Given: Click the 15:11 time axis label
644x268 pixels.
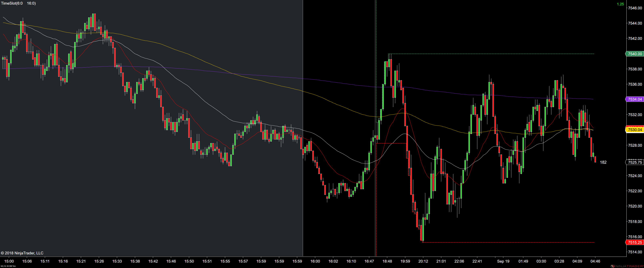Looking at the screenshot, I should click(45, 261).
